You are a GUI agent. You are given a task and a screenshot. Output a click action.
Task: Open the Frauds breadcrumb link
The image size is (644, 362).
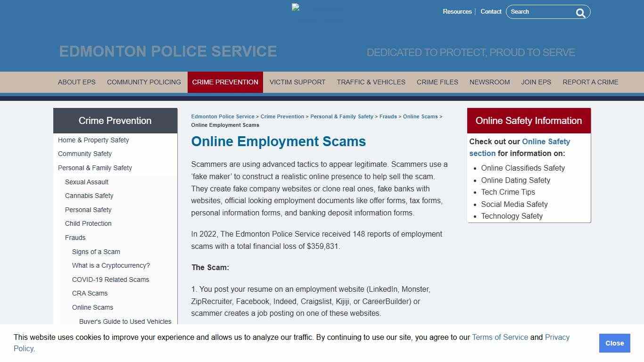point(388,116)
